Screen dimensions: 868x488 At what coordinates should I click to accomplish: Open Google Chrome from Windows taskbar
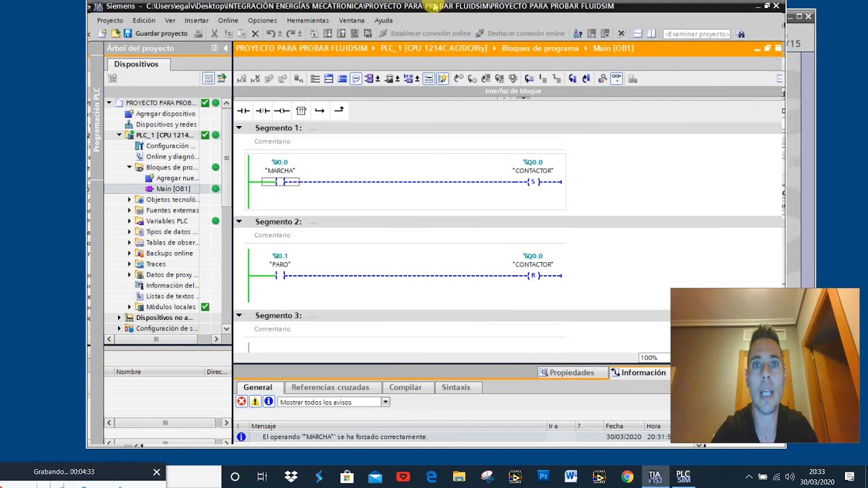627,477
